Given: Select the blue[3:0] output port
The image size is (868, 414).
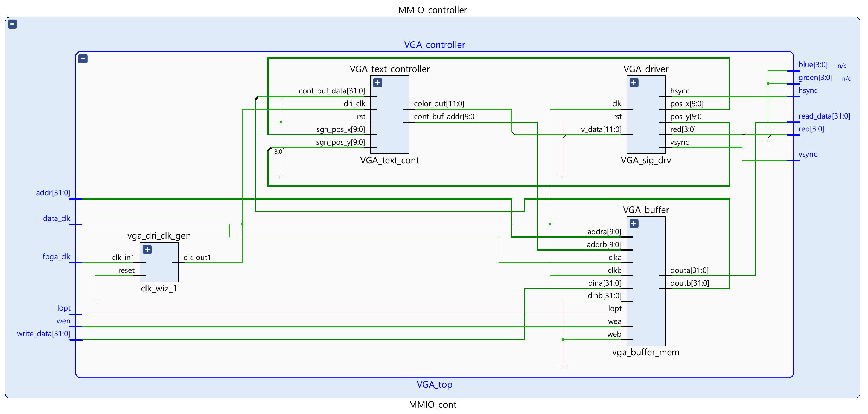Looking at the screenshot, I should 813,65.
